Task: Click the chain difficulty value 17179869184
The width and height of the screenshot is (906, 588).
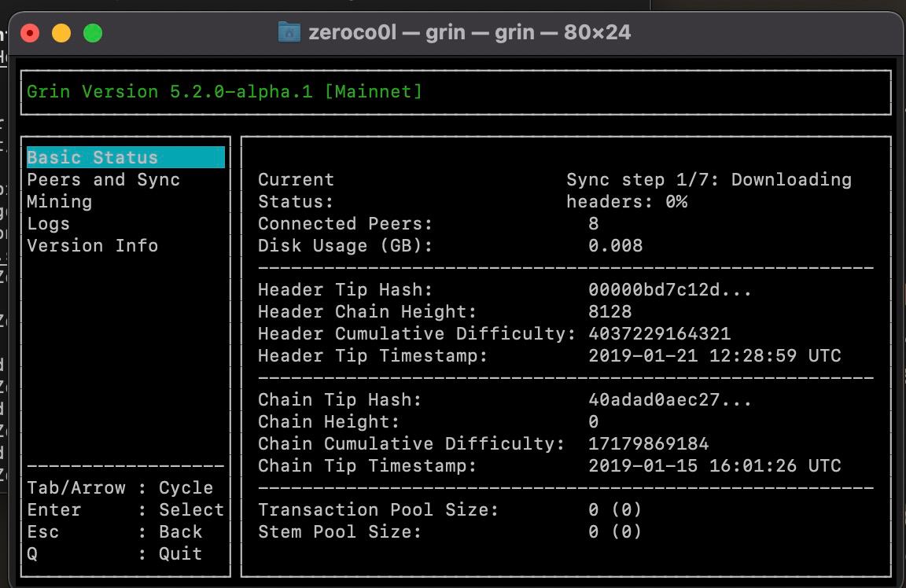Action: pyautogui.click(x=648, y=443)
